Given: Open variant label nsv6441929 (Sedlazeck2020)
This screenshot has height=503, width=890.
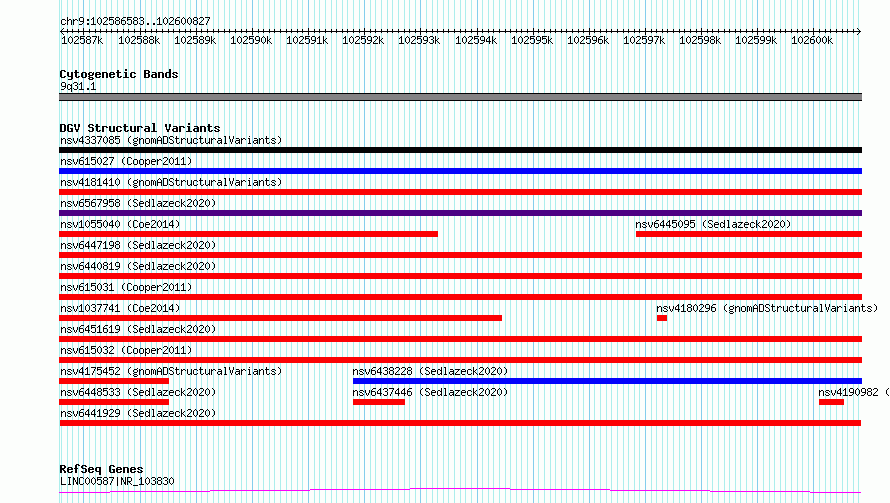Looking at the screenshot, I should 138,413.
